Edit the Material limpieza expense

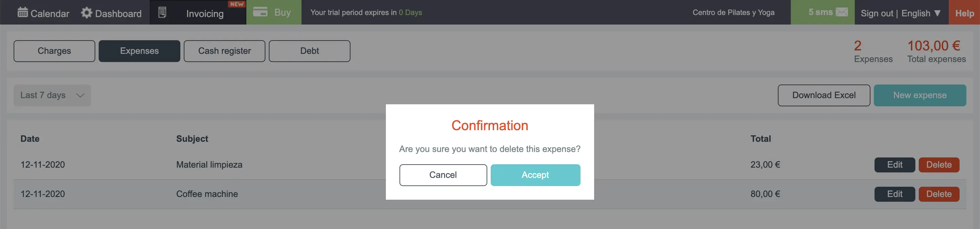[x=895, y=165]
